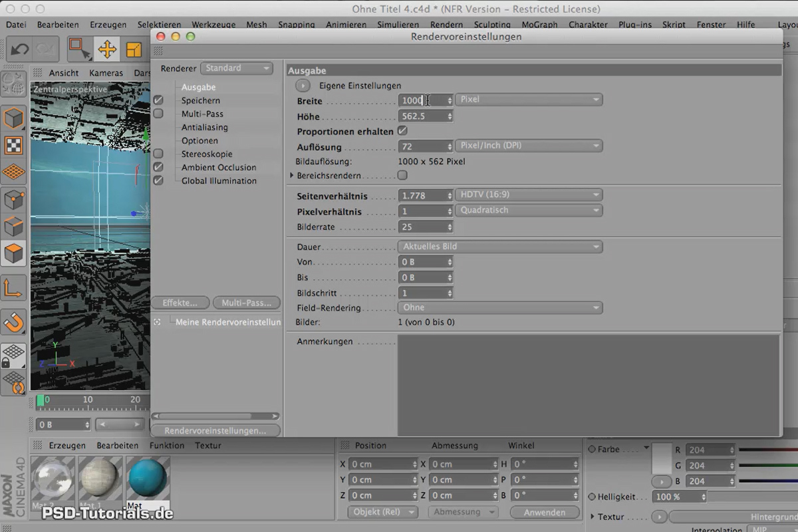Viewport: 798px width, 532px height.
Task: Open the Pixel/Inch (DPI) dropdown
Action: click(529, 146)
